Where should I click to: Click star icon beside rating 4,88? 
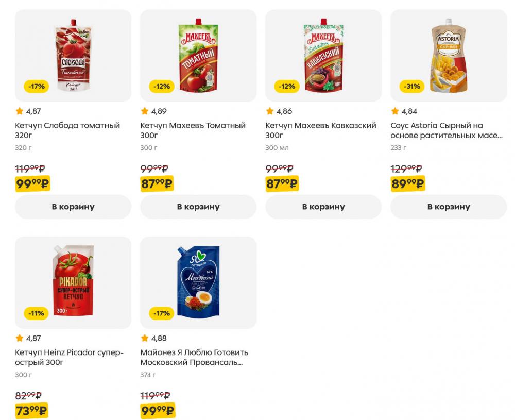[x=145, y=339]
